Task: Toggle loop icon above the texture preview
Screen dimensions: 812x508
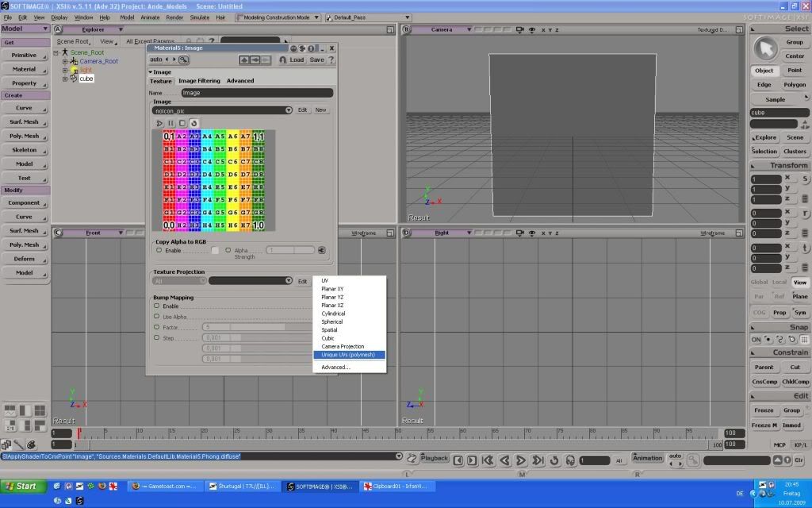Action: point(193,123)
